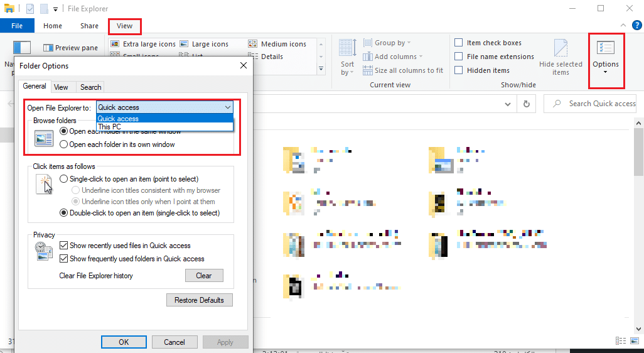Collapse the Open File Explorer to combo box
This screenshot has height=353, width=644.
228,107
